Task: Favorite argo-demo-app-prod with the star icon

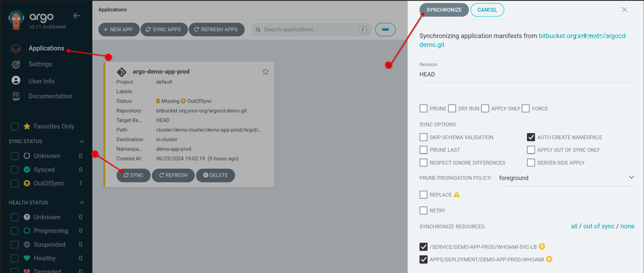Action: [266, 72]
